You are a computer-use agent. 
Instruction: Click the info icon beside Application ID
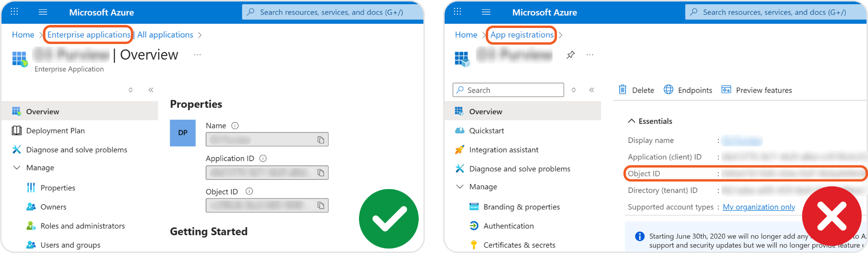(263, 159)
